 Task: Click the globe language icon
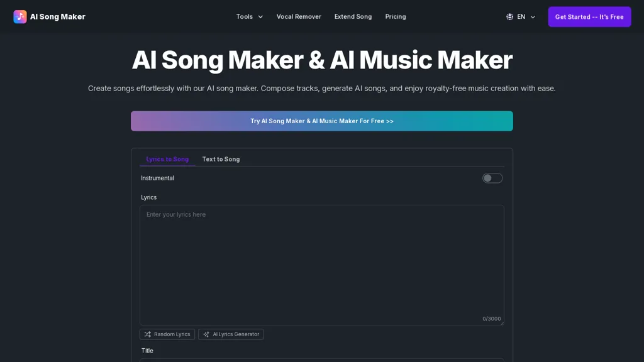[x=509, y=17]
